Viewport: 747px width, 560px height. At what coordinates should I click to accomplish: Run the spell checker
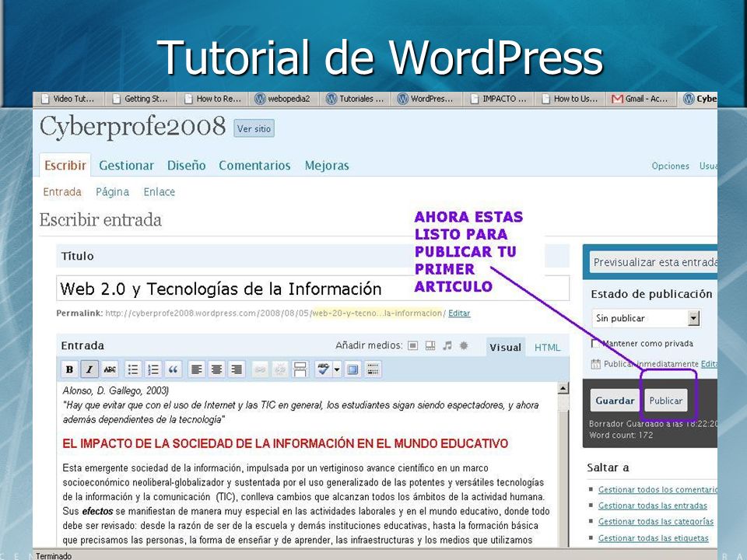[324, 369]
